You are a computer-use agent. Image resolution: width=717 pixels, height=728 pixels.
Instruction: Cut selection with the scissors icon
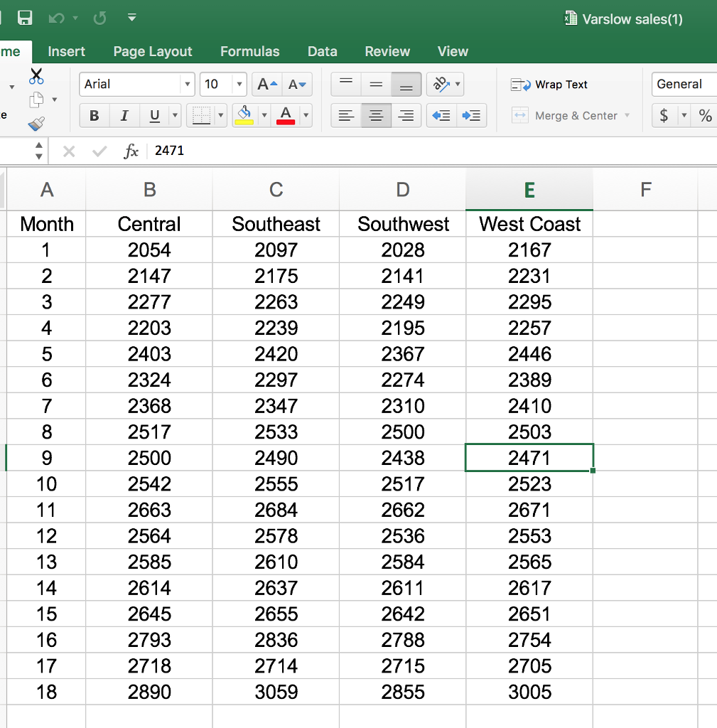[x=36, y=75]
